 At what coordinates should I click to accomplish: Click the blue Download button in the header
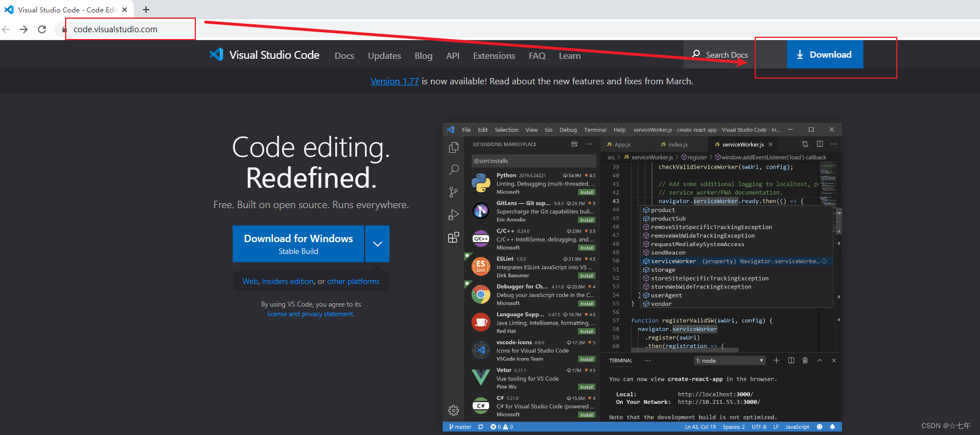pyautogui.click(x=825, y=54)
